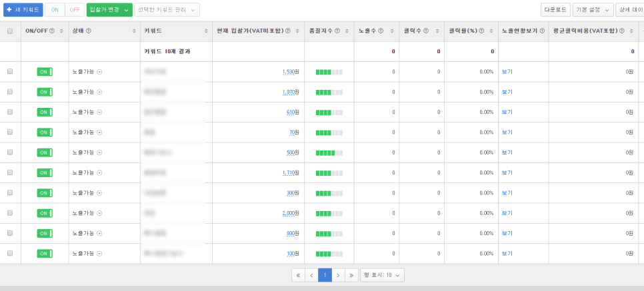The image size is (644, 291).
Task: Open the 행 표시: 10 dropdown
Action: (383, 276)
